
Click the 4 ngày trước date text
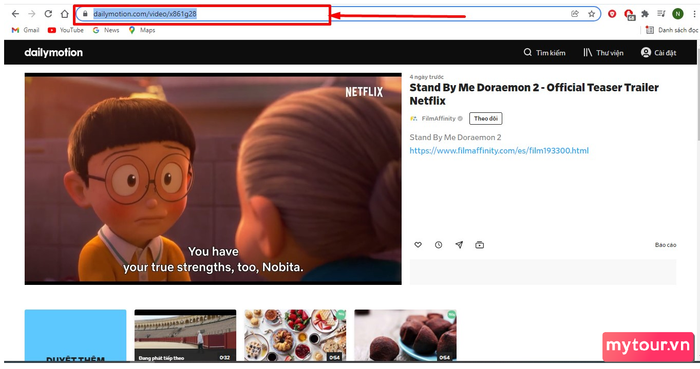[427, 77]
